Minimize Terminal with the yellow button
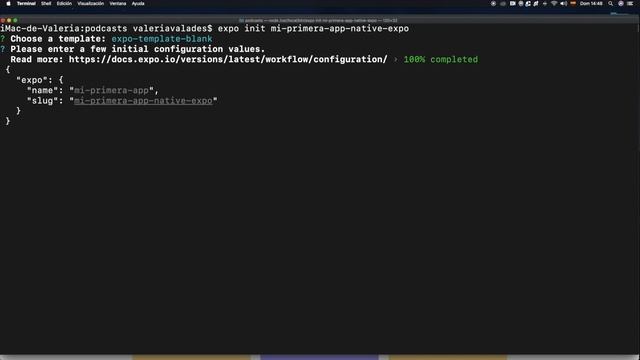Image resolution: width=640 pixels, height=360 pixels. point(9,20)
